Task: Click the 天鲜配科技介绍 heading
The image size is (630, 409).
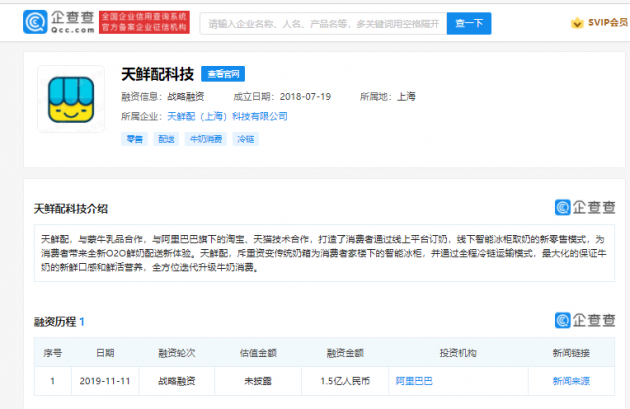Action: [x=71, y=209]
